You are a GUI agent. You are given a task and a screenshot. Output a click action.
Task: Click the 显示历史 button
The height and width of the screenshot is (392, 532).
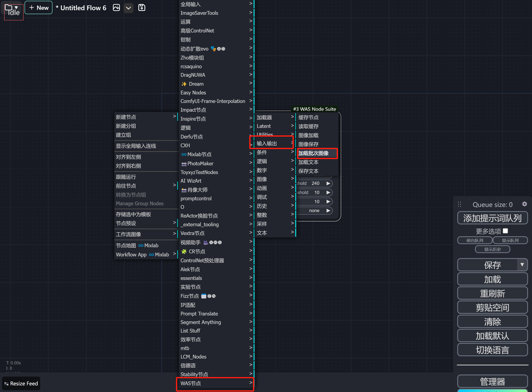coord(492,249)
